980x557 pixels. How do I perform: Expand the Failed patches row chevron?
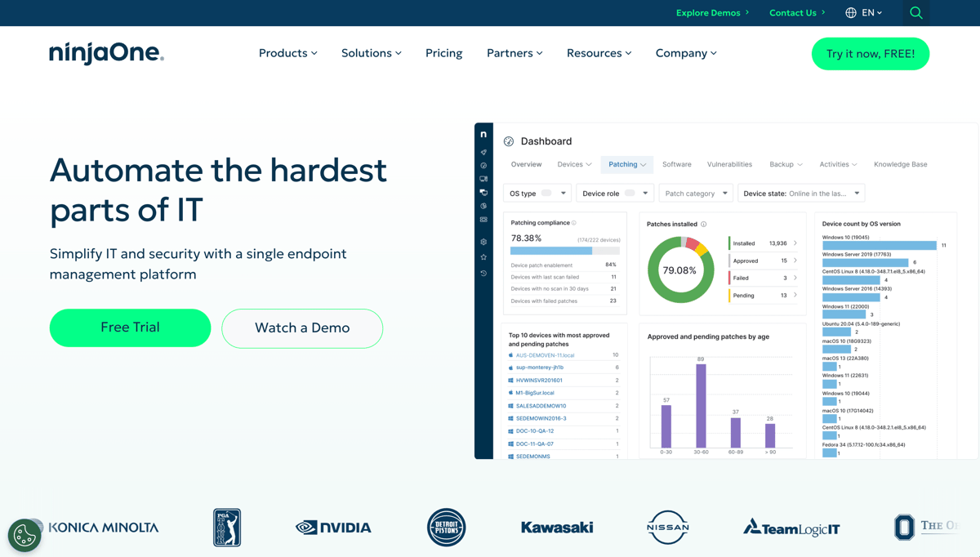pos(795,278)
